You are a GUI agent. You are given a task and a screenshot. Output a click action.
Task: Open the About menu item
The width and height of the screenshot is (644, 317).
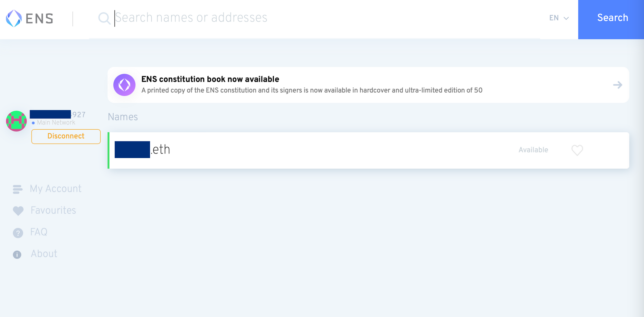coord(44,254)
